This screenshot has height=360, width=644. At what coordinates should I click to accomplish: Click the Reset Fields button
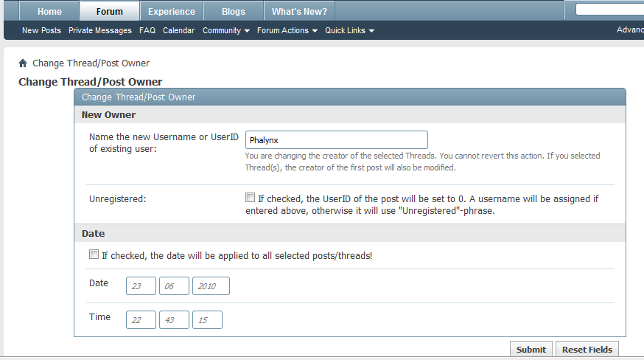pyautogui.click(x=587, y=350)
